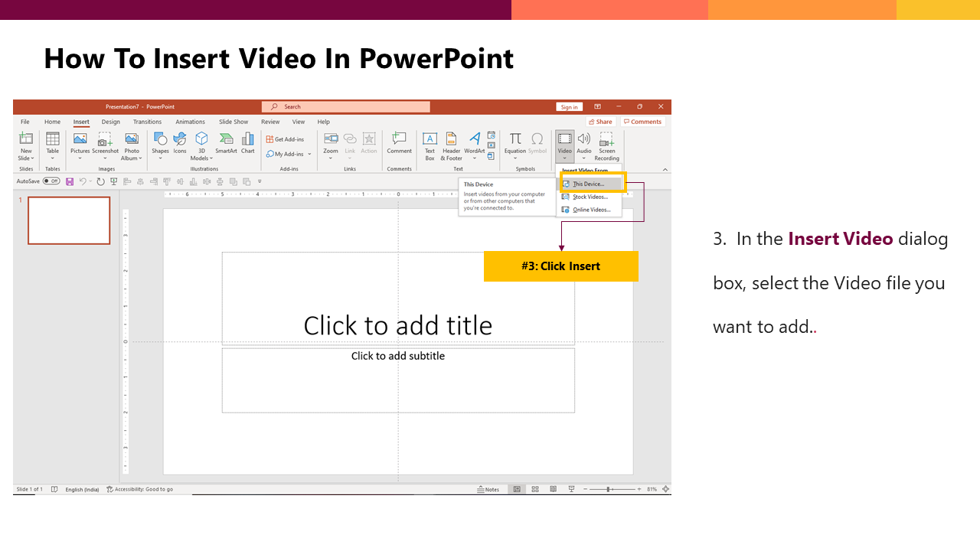The height and width of the screenshot is (551, 980).
Task: Open the Slide Show tab
Action: click(234, 122)
